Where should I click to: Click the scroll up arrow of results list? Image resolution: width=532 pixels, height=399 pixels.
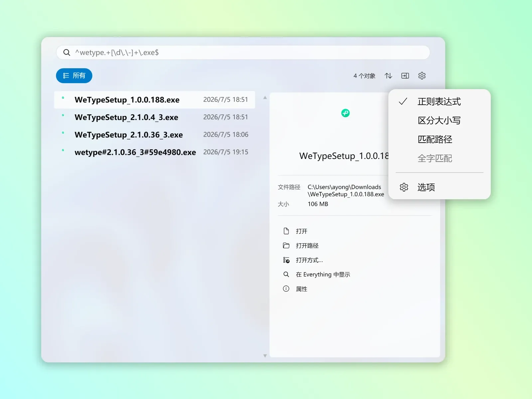coord(265,98)
